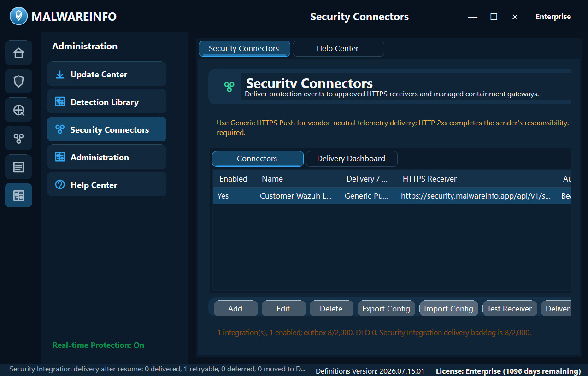The height and width of the screenshot is (376, 588).
Task: Select the Connectors sub-tab
Action: point(258,159)
